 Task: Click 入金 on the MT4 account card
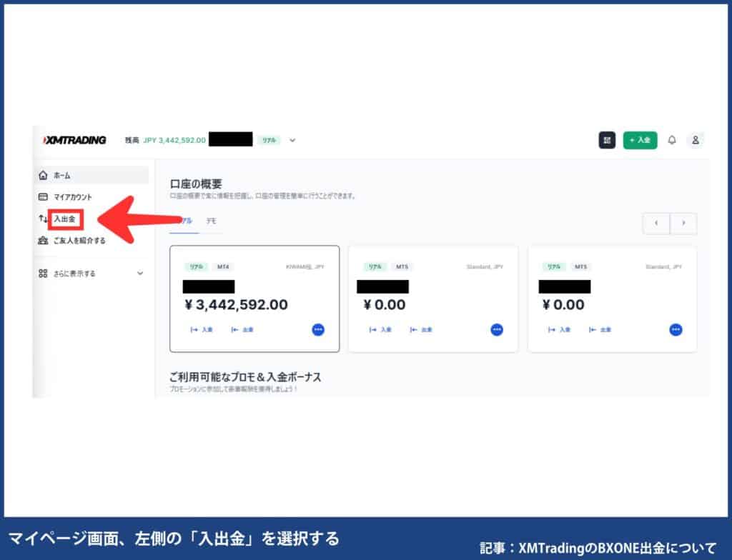pos(202,329)
